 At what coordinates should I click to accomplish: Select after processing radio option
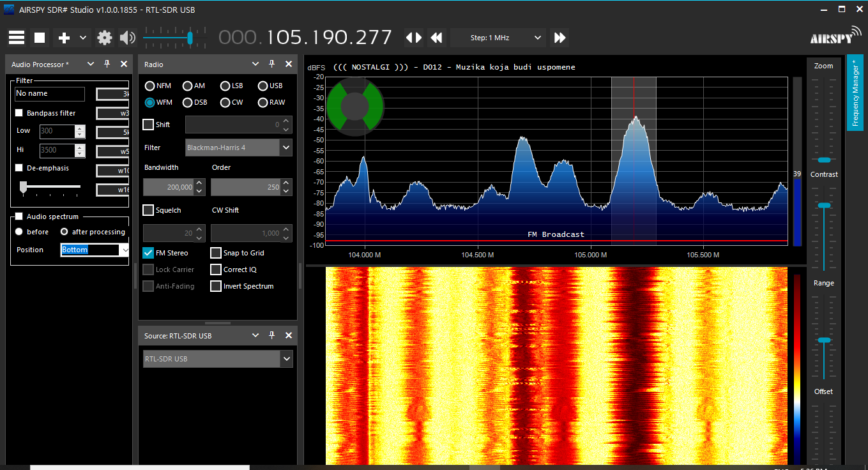65,232
